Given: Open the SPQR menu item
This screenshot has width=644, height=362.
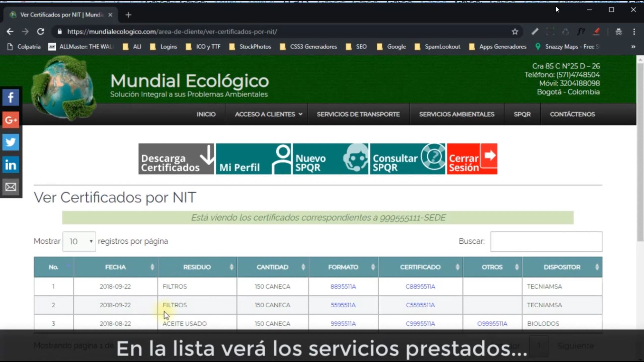Looking at the screenshot, I should 522,114.
